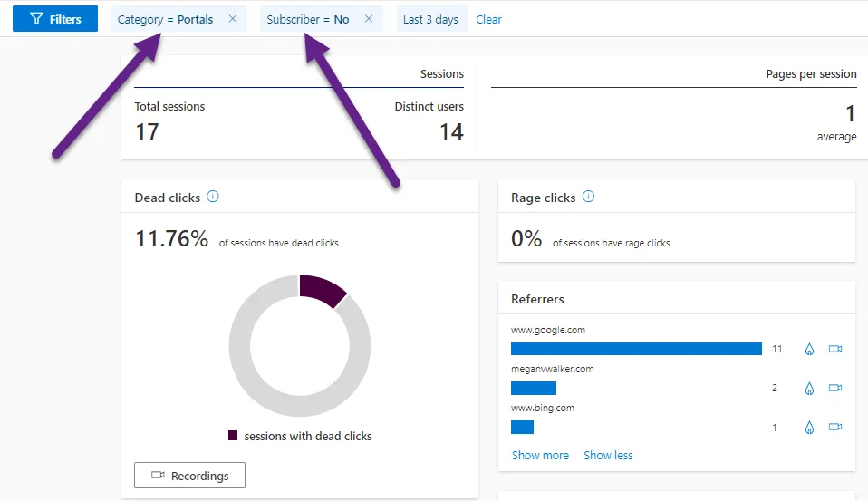
Task: Click the Dead clicks info icon
Action: click(213, 197)
